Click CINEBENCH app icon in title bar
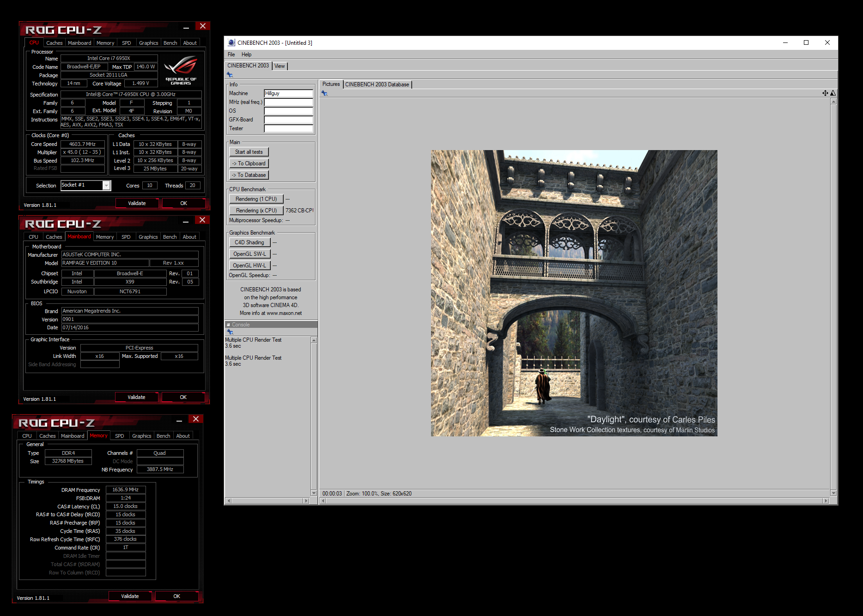This screenshot has width=863, height=616. (231, 42)
